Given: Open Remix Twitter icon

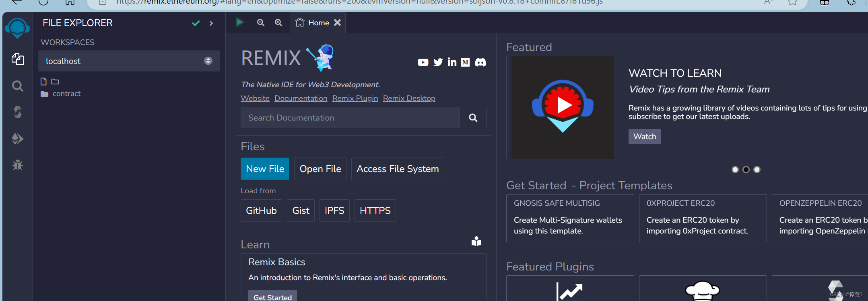Looking at the screenshot, I should [x=438, y=62].
